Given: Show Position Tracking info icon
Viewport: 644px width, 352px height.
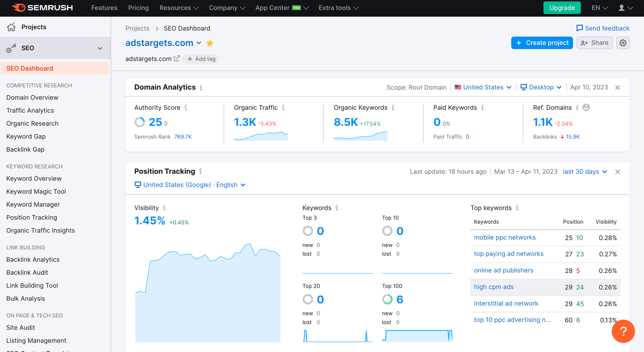Looking at the screenshot, I should pos(200,171).
